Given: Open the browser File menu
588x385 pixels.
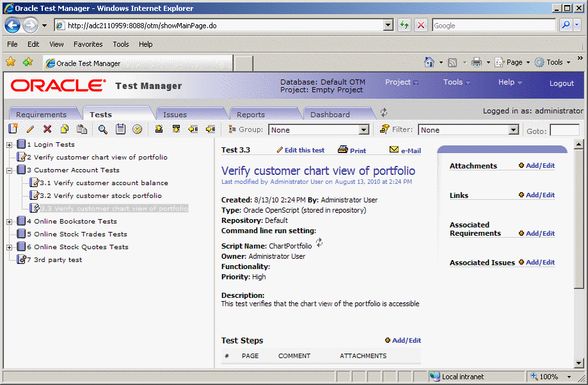Looking at the screenshot, I should pos(12,44).
